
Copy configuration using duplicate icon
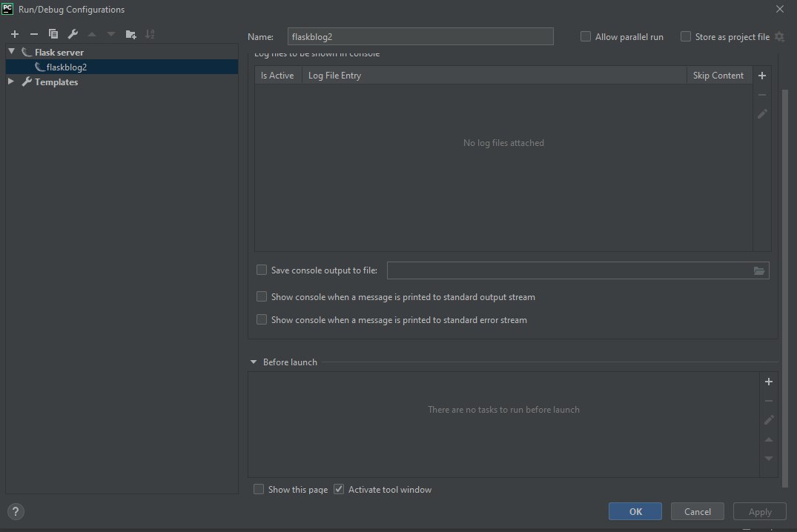pyautogui.click(x=53, y=34)
